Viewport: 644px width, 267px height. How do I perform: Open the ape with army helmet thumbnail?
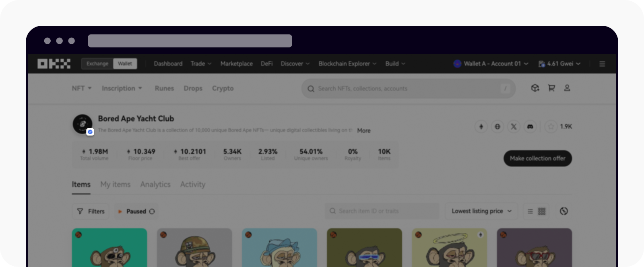pos(194,248)
